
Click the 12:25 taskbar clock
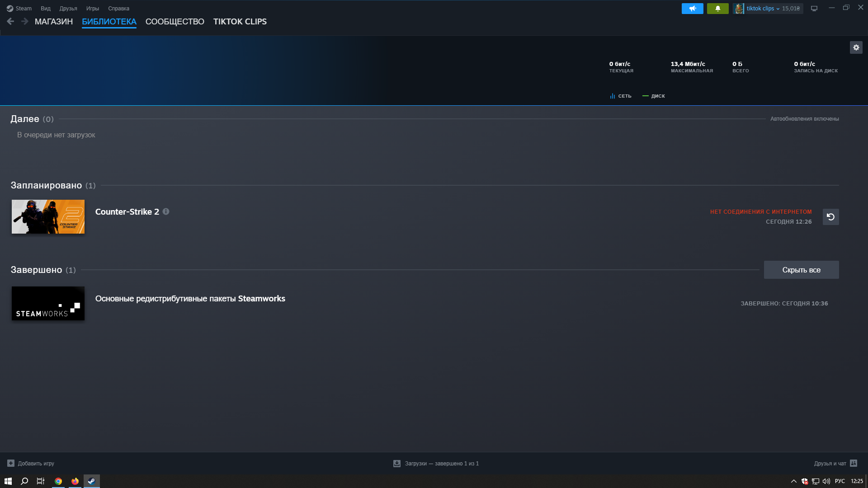[x=857, y=481]
